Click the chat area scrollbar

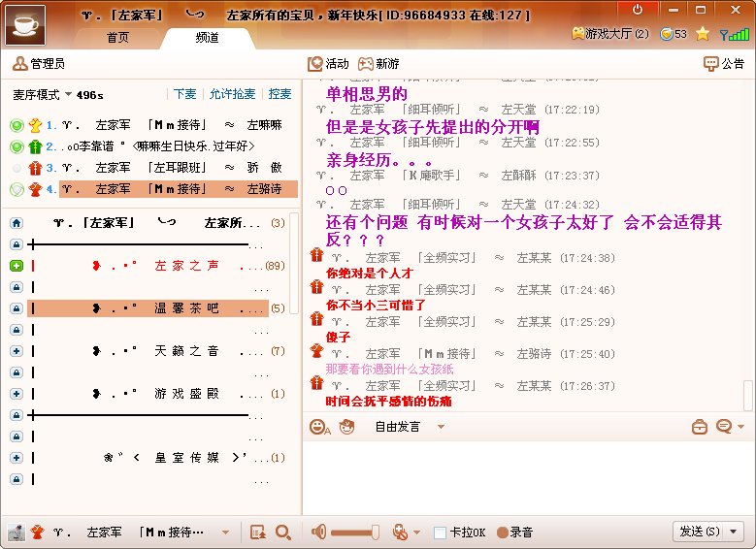(748, 395)
